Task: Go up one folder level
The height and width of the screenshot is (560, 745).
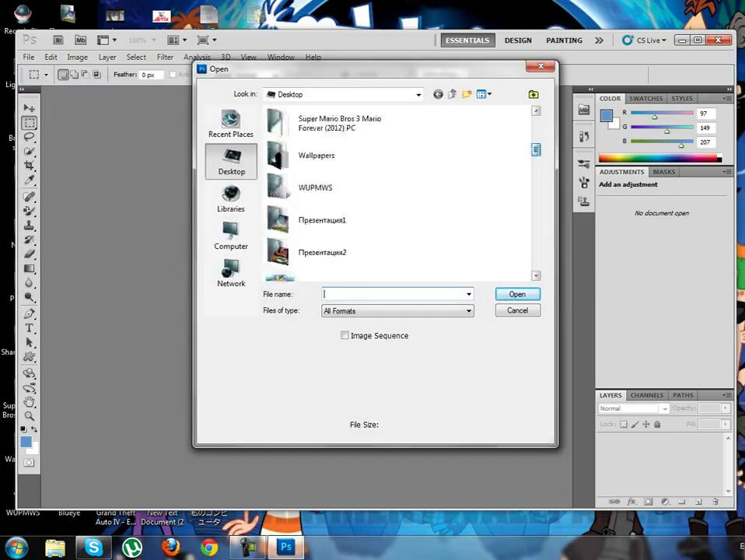Action: [x=452, y=94]
